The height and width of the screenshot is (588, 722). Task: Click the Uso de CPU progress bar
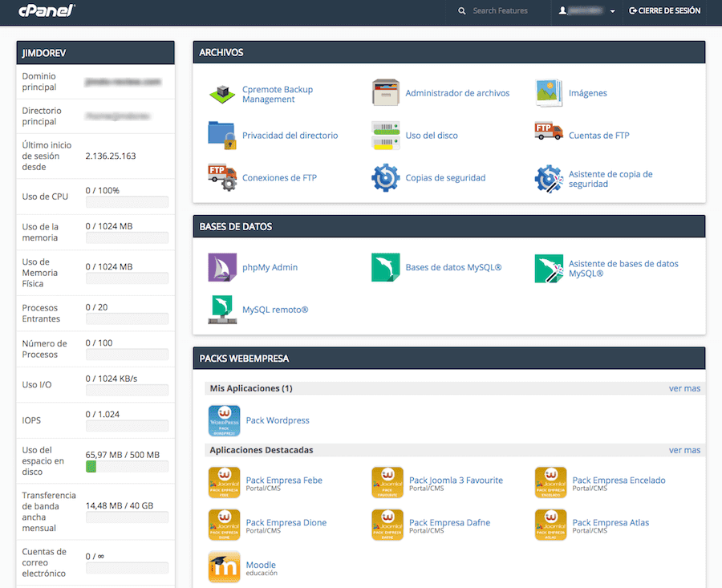[x=127, y=202]
